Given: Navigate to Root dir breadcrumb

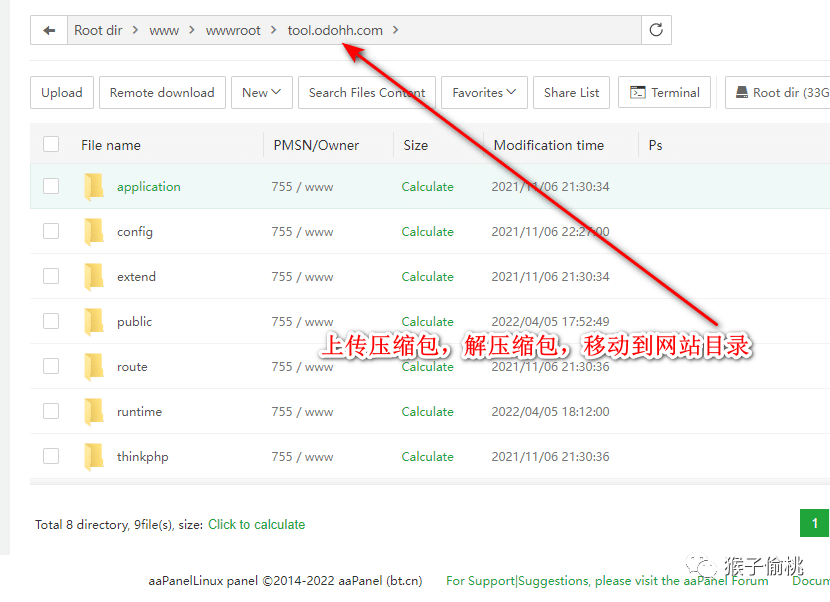Looking at the screenshot, I should coord(98,30).
